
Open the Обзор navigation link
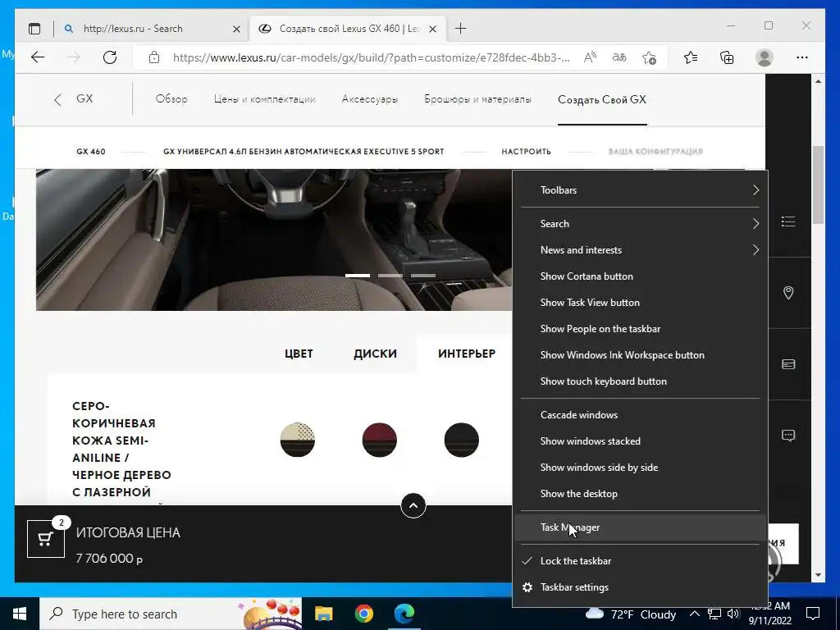click(171, 99)
